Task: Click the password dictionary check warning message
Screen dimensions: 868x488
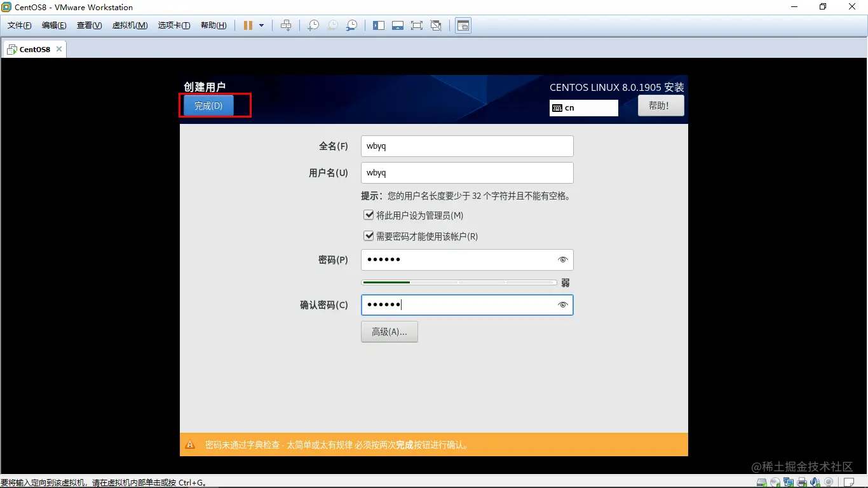Action: tap(337, 445)
